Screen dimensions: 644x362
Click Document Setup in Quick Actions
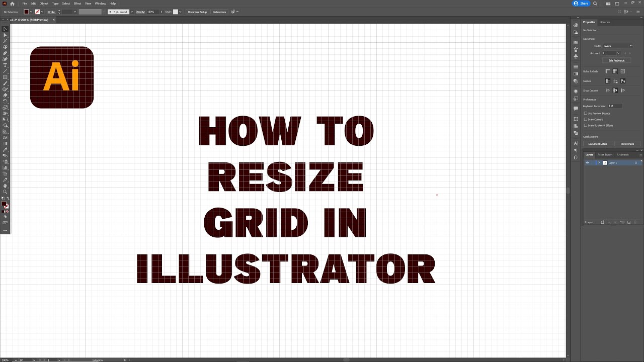point(598,144)
